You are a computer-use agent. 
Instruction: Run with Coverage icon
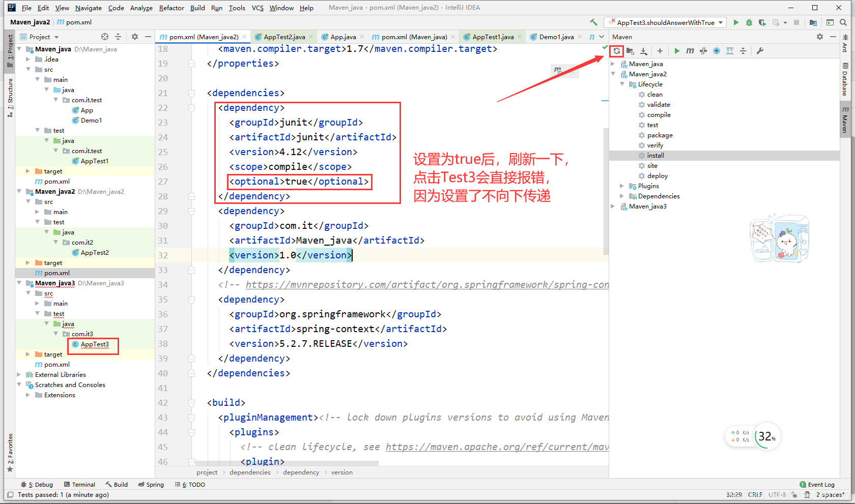(x=762, y=22)
